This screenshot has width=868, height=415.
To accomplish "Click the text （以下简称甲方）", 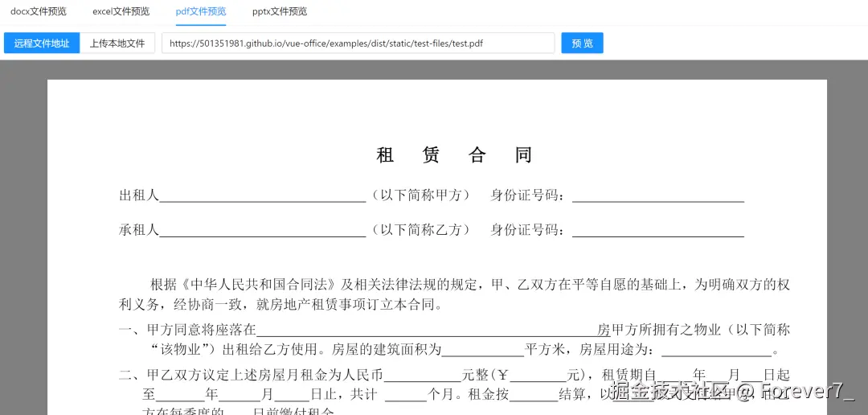I will [x=421, y=195].
